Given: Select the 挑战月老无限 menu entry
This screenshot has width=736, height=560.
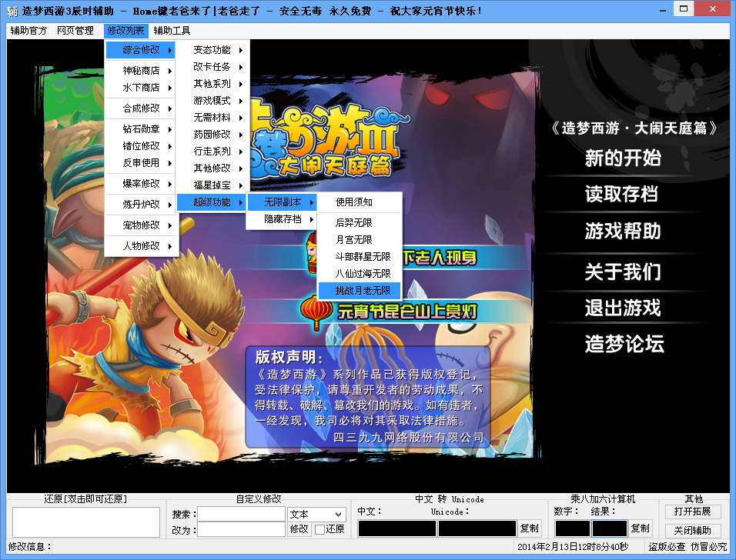Looking at the screenshot, I should (x=360, y=291).
